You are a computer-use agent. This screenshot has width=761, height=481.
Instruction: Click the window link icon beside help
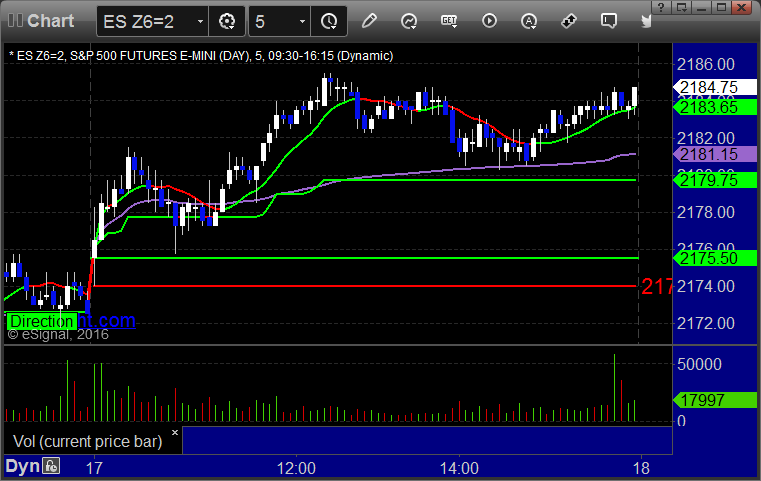[x=681, y=7]
